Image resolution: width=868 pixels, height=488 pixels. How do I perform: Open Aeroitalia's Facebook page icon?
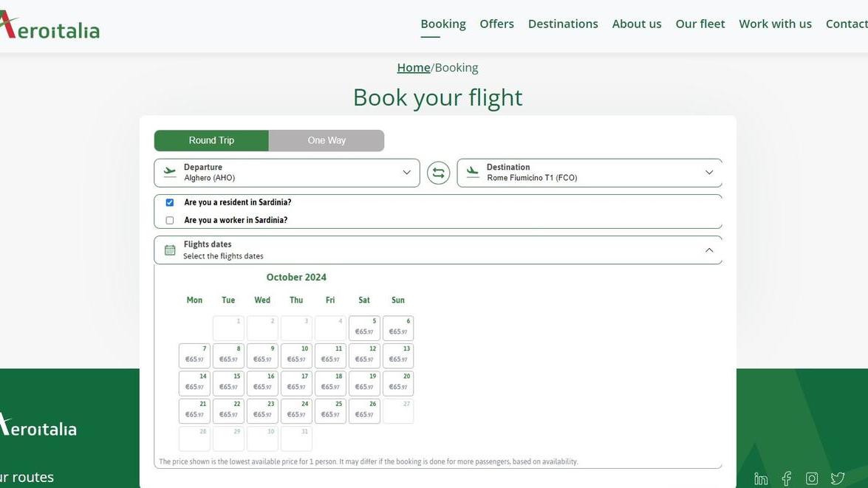(787, 479)
